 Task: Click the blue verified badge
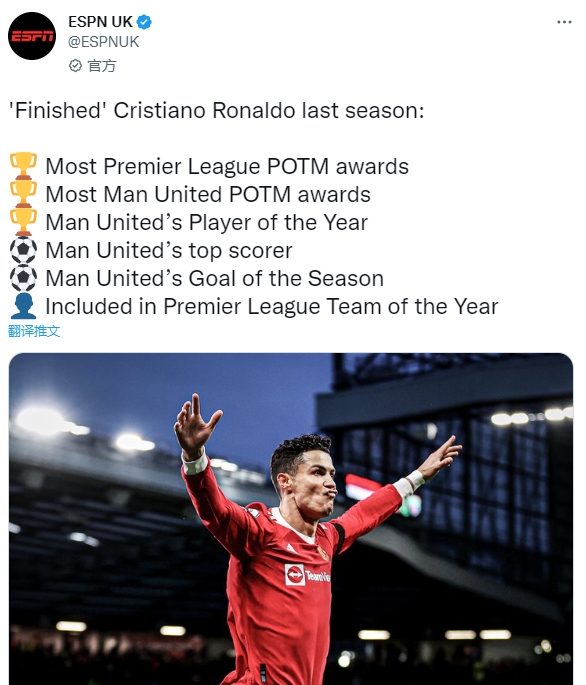pos(144,22)
